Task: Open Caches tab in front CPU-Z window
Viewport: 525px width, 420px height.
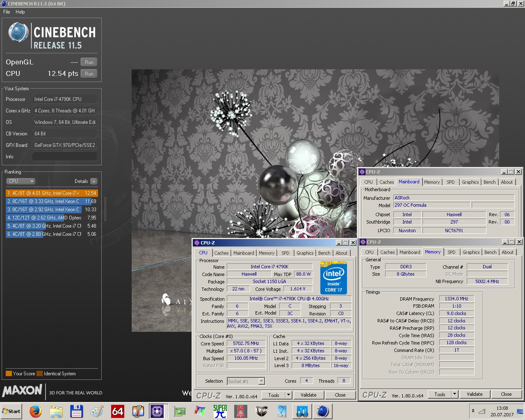Action: [221, 253]
